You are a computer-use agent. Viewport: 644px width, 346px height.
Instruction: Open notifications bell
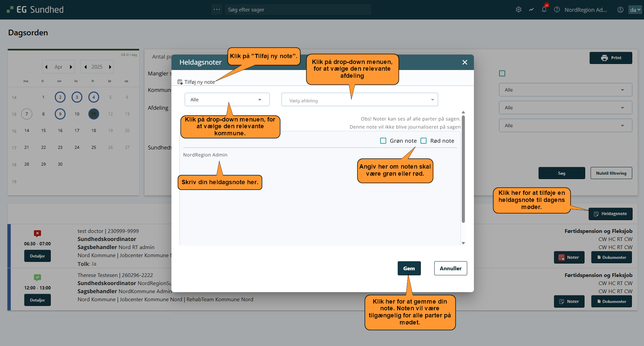[544, 9]
